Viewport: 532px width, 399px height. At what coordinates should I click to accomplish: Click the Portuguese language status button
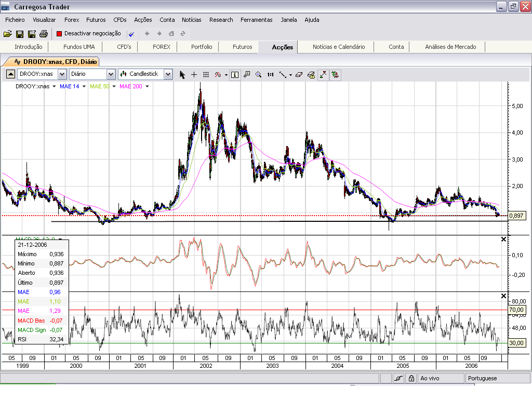coord(482,379)
